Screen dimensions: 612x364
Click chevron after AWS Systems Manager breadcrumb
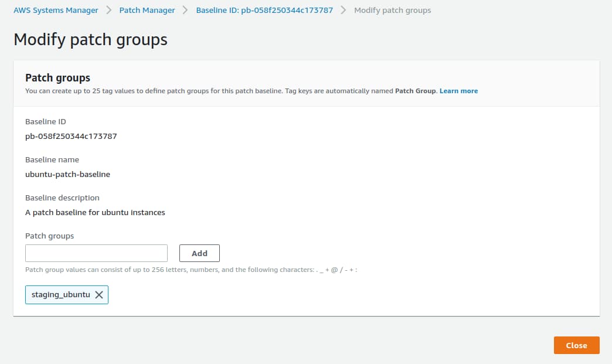tap(108, 10)
